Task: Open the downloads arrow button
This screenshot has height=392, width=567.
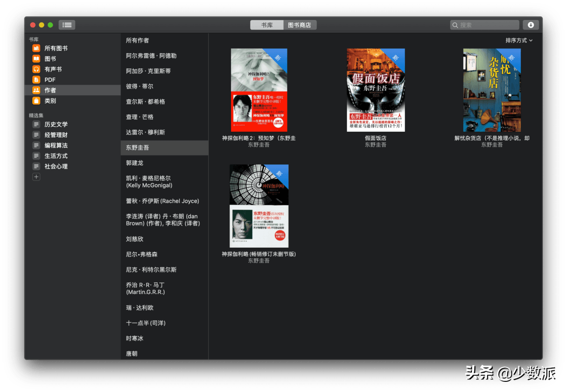Action: (531, 25)
